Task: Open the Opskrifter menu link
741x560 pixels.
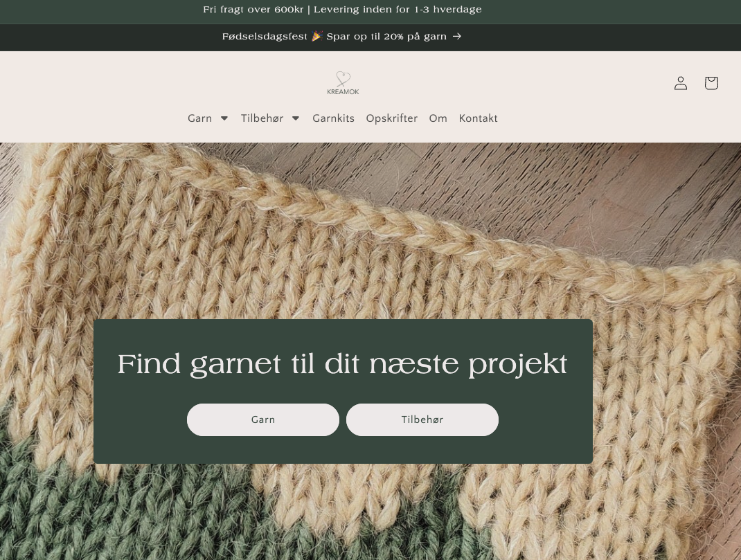Action: point(391,118)
